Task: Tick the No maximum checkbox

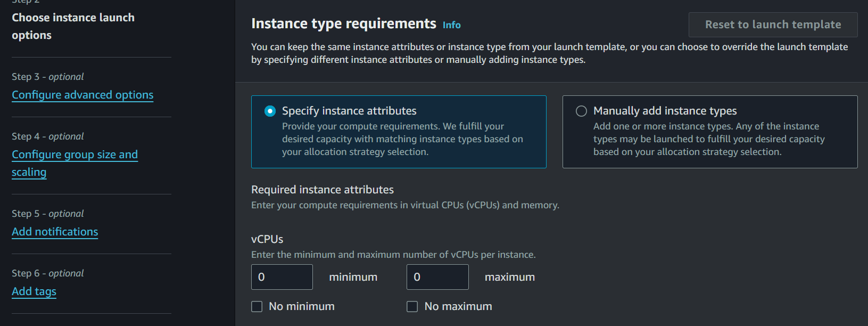Action: coord(412,306)
